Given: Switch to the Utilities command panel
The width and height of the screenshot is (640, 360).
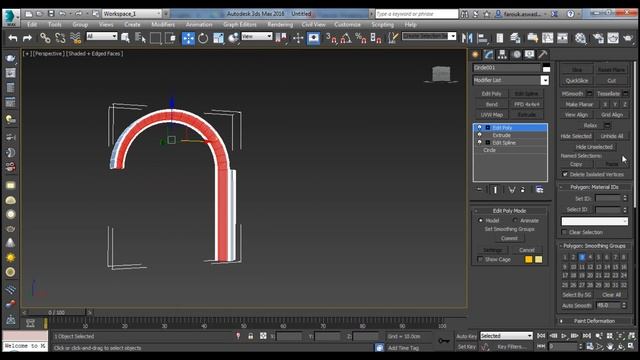Looking at the screenshot, I should click(542, 54).
